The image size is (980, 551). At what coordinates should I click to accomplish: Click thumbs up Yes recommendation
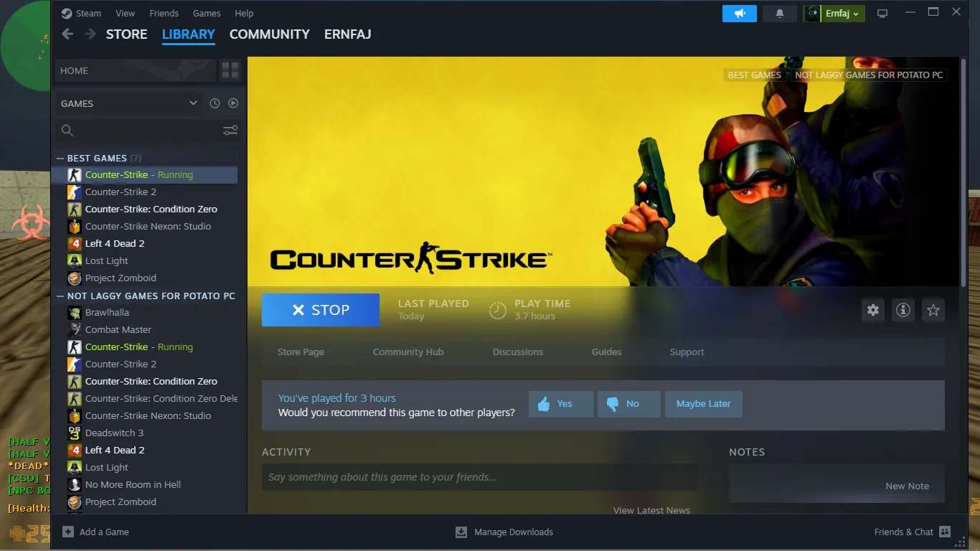pos(561,404)
